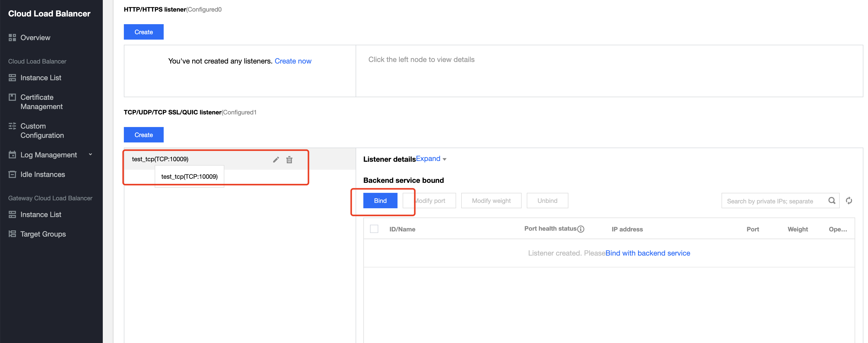Open Certificate Management in sidebar
This screenshot has width=868, height=343.
point(41,102)
